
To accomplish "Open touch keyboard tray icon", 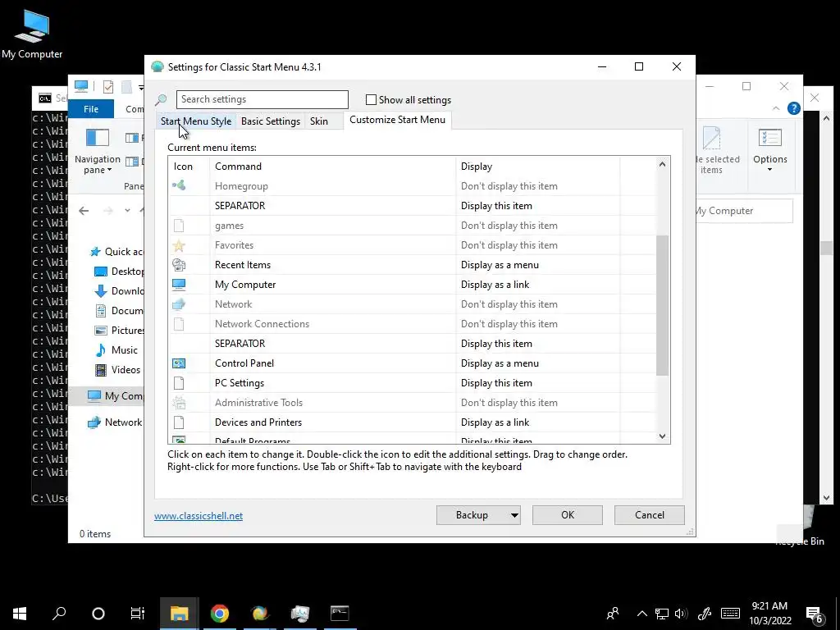I will coord(730,614).
